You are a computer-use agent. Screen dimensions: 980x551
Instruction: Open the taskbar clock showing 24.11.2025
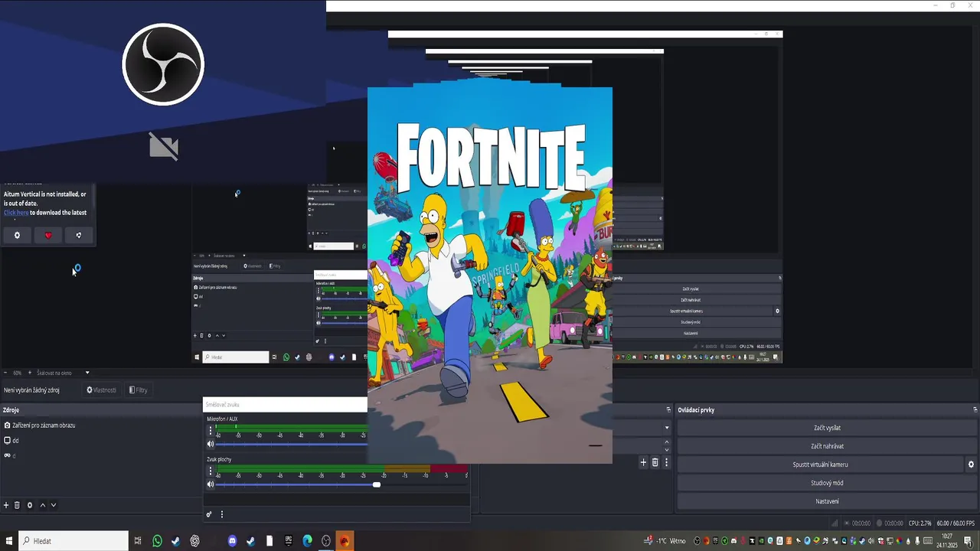(948, 541)
